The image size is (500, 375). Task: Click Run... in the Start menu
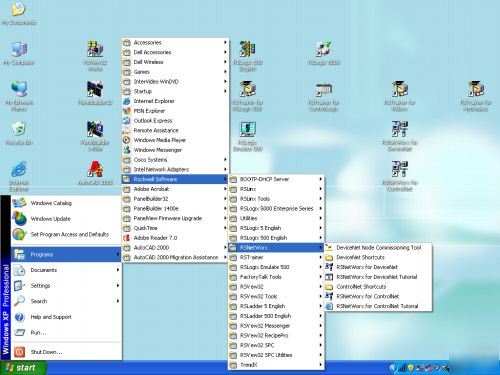66,332
